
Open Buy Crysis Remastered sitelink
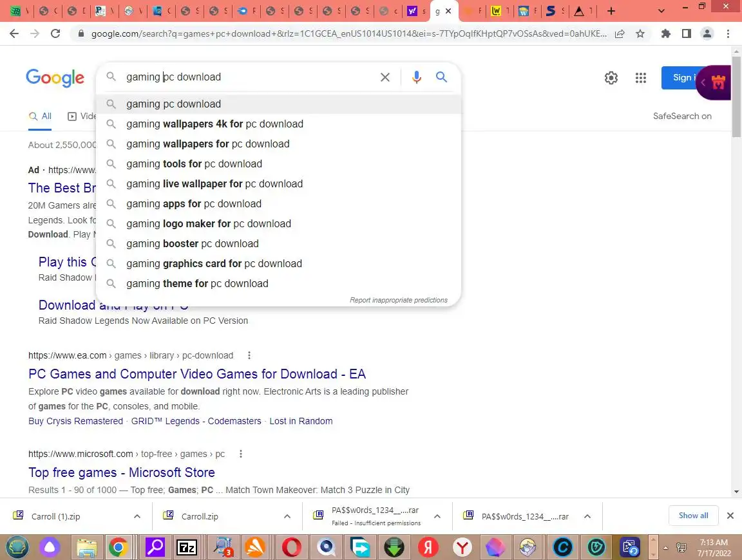coord(76,421)
